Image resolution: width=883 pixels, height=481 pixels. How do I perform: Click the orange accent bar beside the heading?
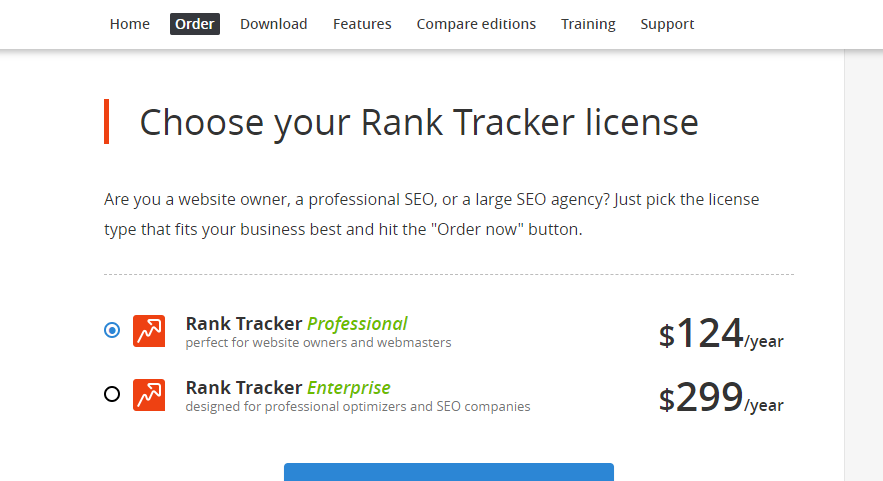click(106, 122)
